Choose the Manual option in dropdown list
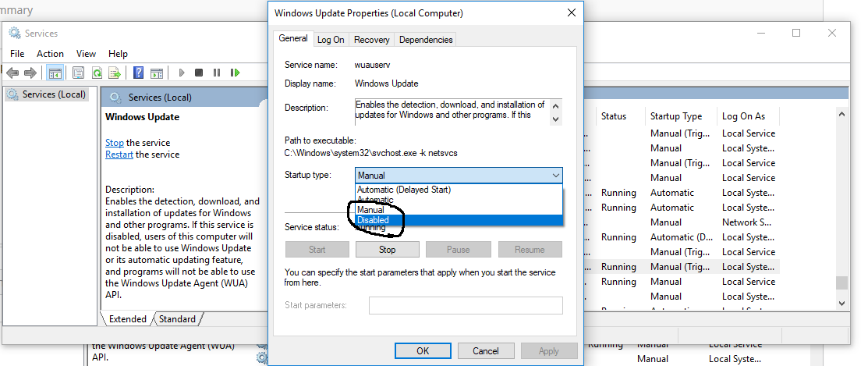Viewport: 868px width, 366px height. click(459, 210)
